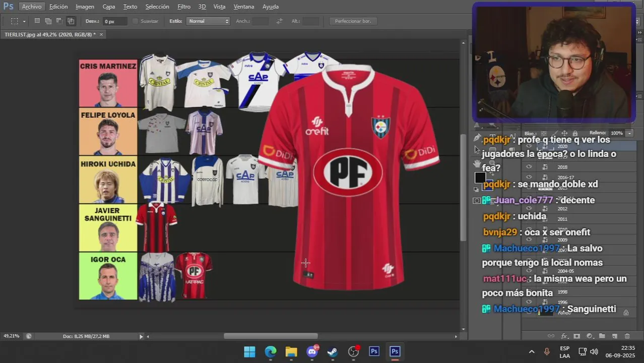
Task: Toggle lock transparent pixels
Action: pyautogui.click(x=543, y=133)
